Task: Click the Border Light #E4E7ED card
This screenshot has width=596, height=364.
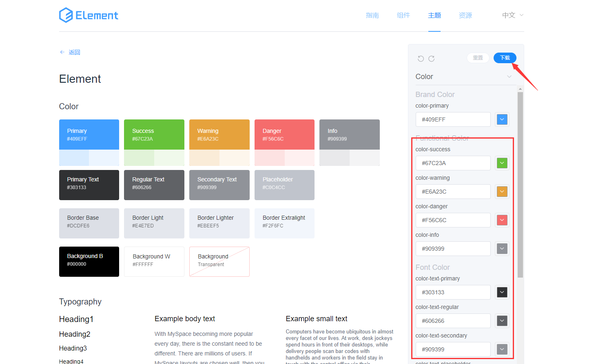Action: click(154, 223)
